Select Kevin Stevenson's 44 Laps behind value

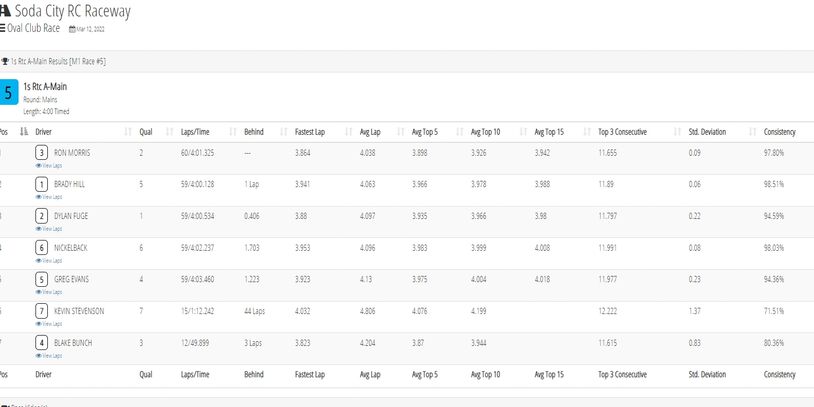[x=254, y=311]
